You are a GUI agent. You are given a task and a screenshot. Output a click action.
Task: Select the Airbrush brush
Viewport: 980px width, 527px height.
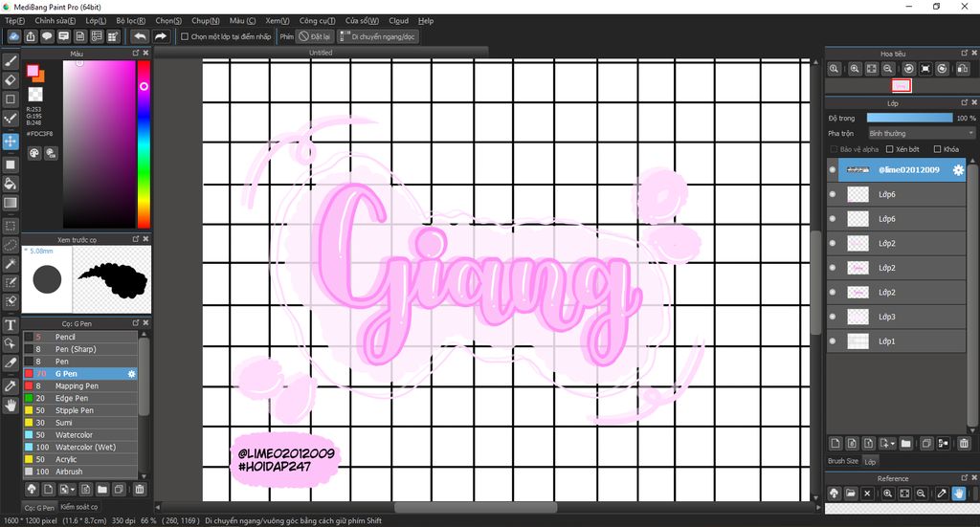(80, 472)
